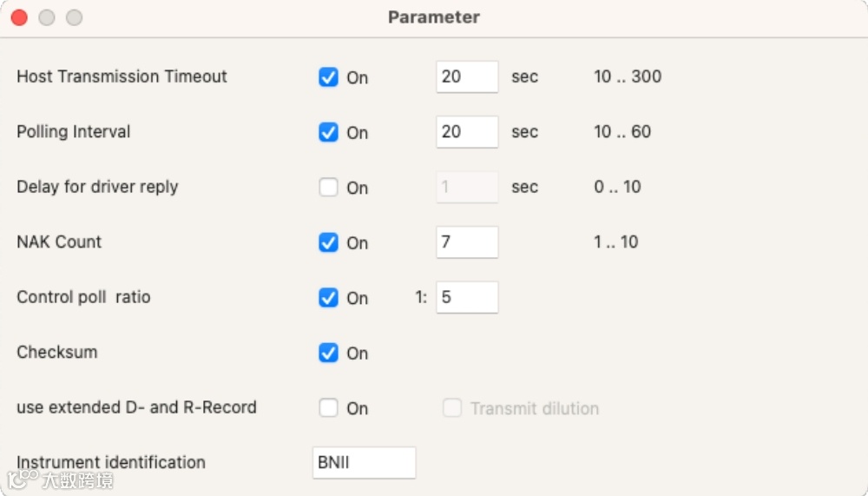Click the Checksum label text

[x=57, y=352]
